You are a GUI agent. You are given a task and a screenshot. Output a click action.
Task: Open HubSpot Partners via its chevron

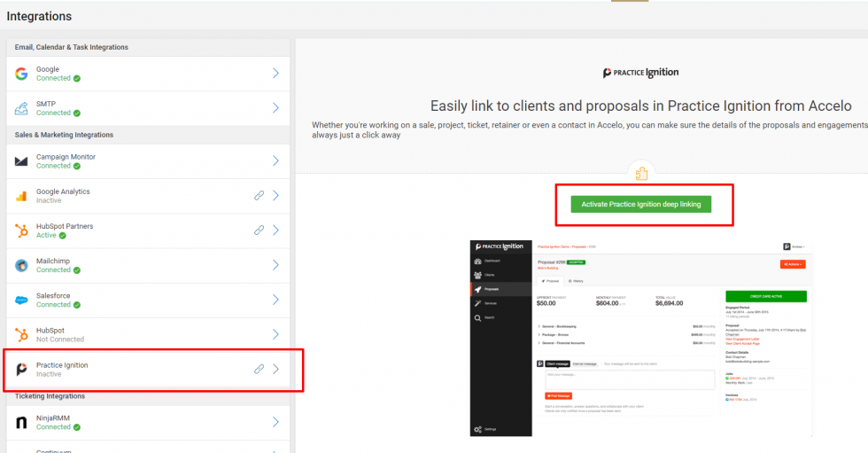(x=275, y=230)
